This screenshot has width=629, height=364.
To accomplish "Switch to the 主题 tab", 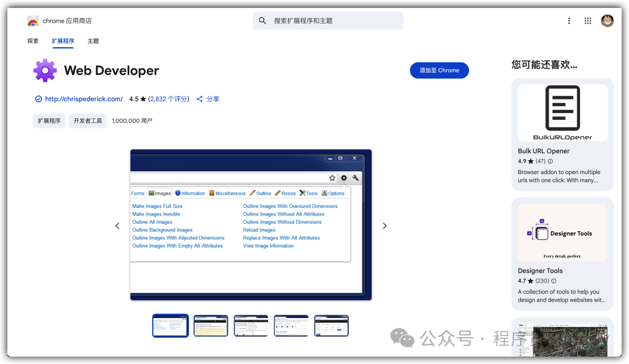I will pyautogui.click(x=93, y=41).
